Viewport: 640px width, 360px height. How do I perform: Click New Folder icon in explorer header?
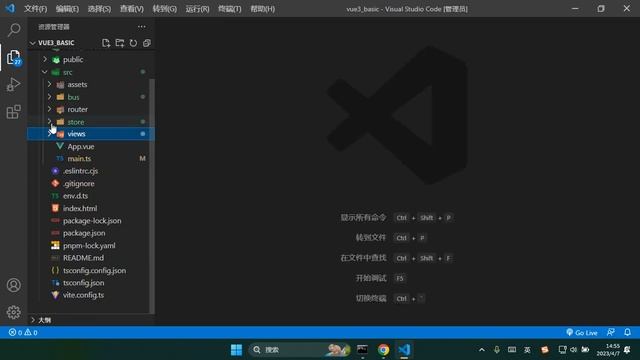coord(120,43)
